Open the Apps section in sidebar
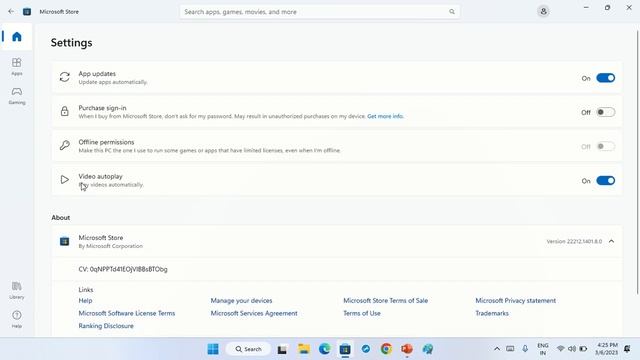This screenshot has width=640, height=360. pos(17,67)
